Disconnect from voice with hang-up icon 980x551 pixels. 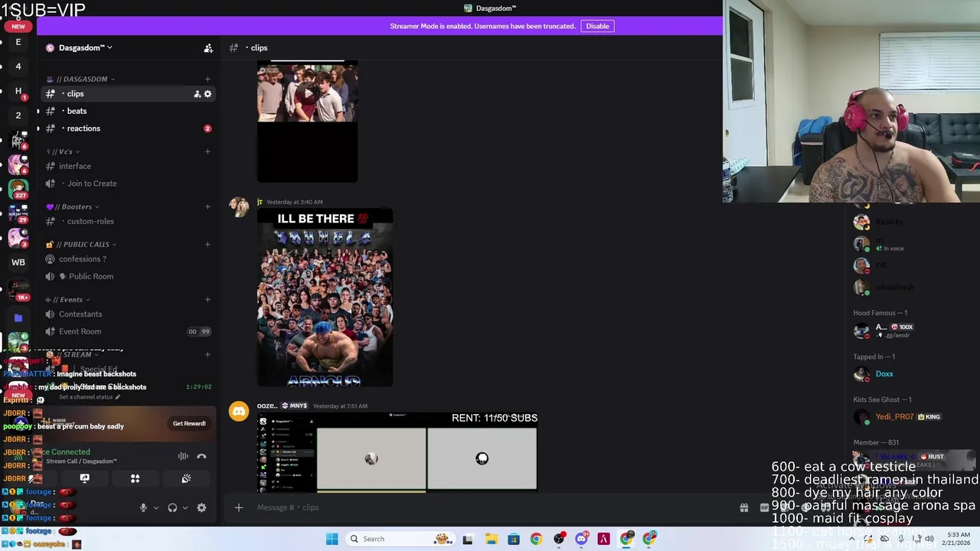[201, 456]
